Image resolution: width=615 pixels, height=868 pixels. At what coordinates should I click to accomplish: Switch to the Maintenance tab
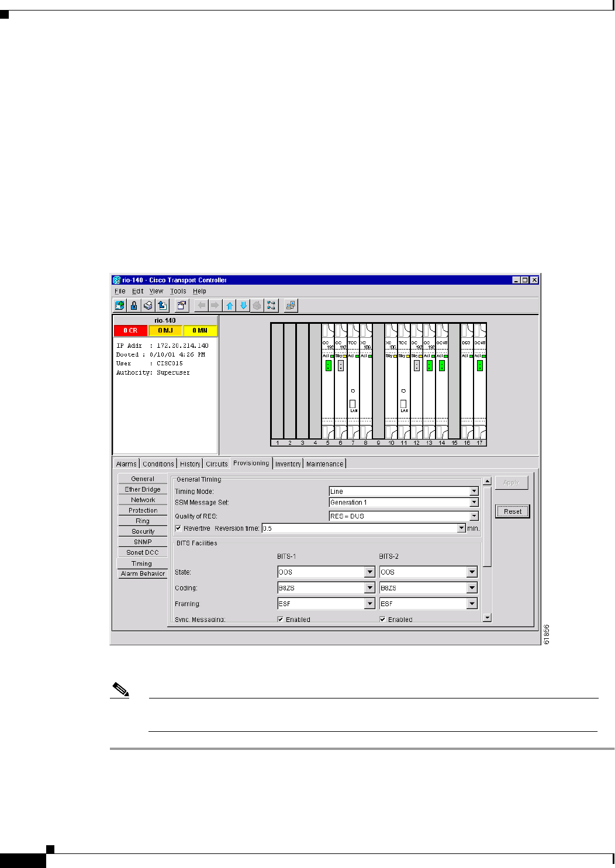[325, 464]
